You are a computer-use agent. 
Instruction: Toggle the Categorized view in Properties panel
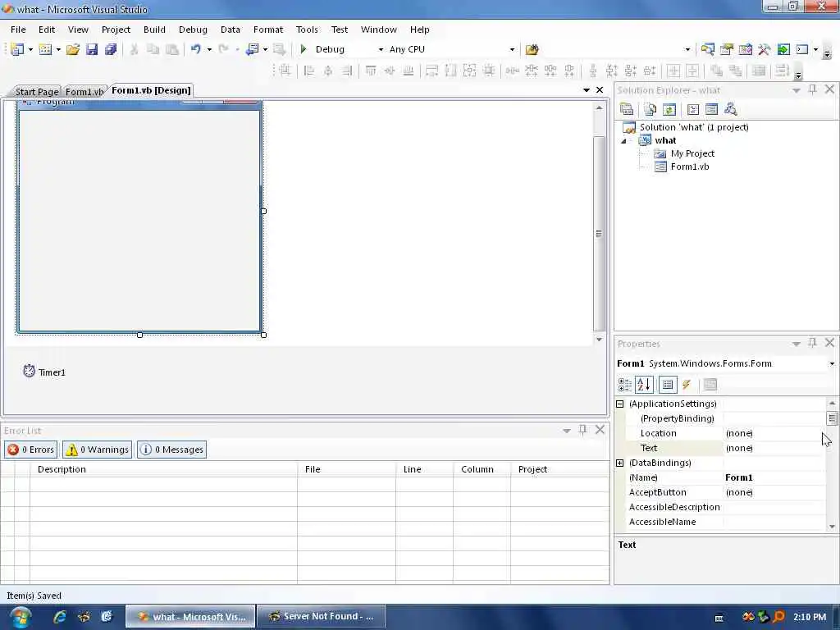pos(624,384)
